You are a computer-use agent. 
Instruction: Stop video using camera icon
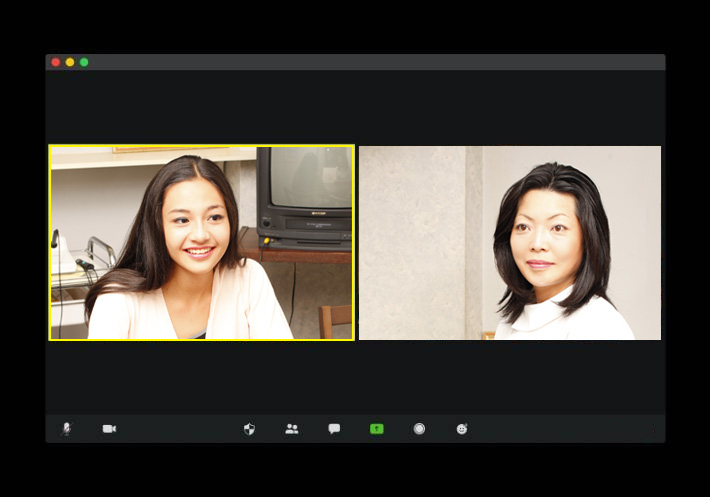109,429
